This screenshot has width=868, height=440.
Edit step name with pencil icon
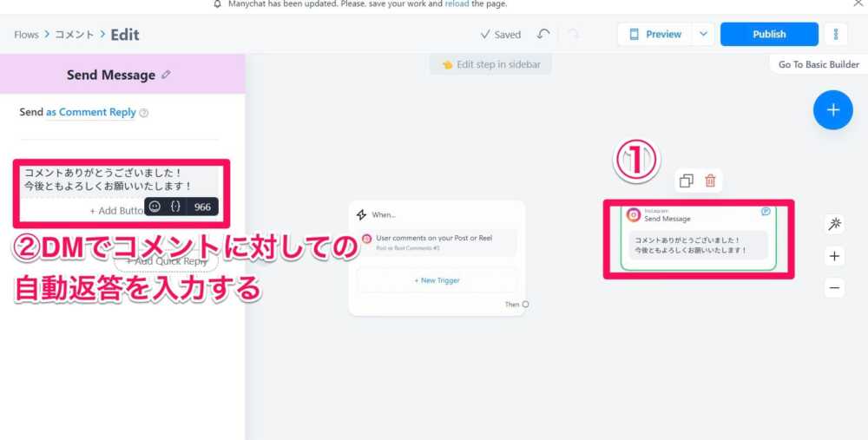166,75
